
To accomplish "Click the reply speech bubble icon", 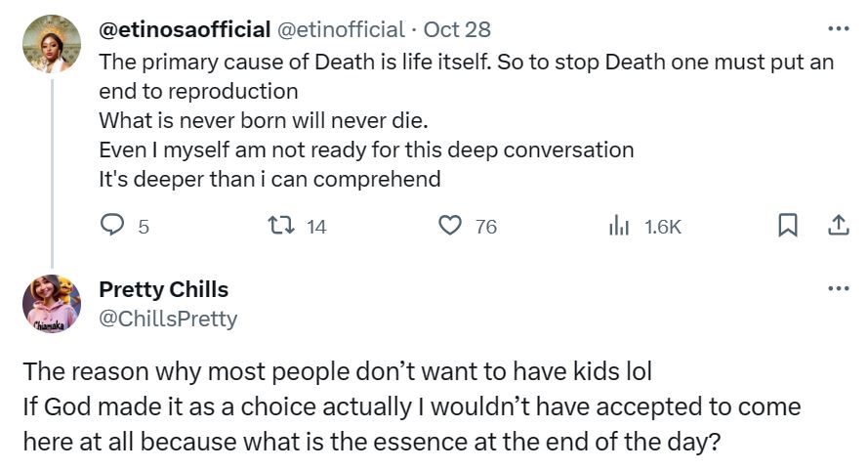I will tap(112, 226).
